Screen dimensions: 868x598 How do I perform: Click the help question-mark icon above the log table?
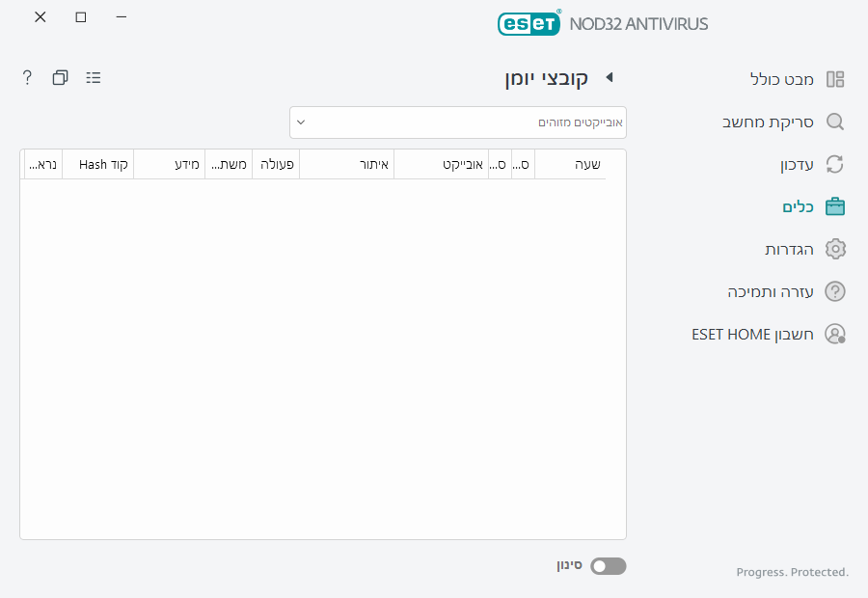tap(26, 77)
